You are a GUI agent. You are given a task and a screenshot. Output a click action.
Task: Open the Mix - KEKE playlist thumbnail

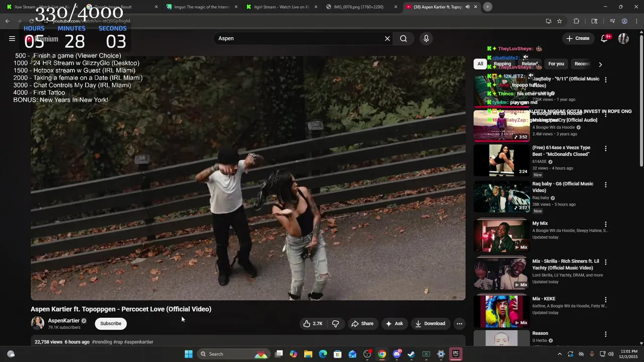pos(502,311)
